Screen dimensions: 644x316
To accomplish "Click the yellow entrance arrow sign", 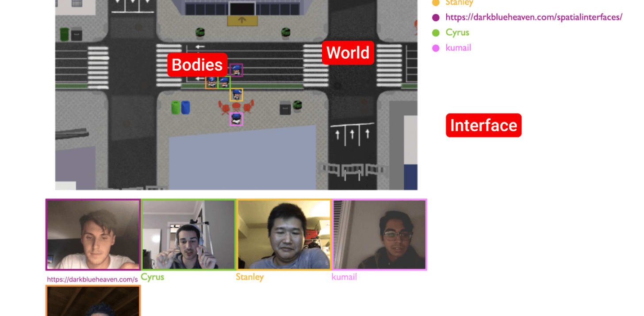I will point(242,20).
